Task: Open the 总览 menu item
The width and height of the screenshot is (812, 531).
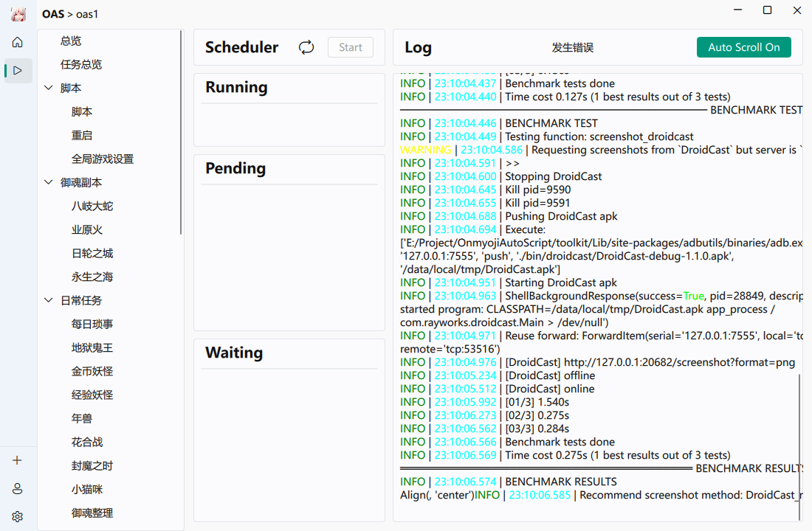Action: [71, 41]
